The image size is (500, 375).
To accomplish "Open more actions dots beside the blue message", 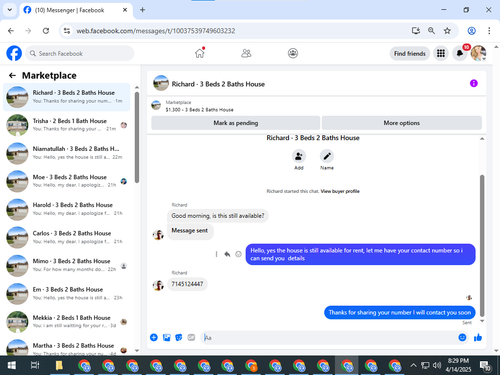I will click(216, 254).
